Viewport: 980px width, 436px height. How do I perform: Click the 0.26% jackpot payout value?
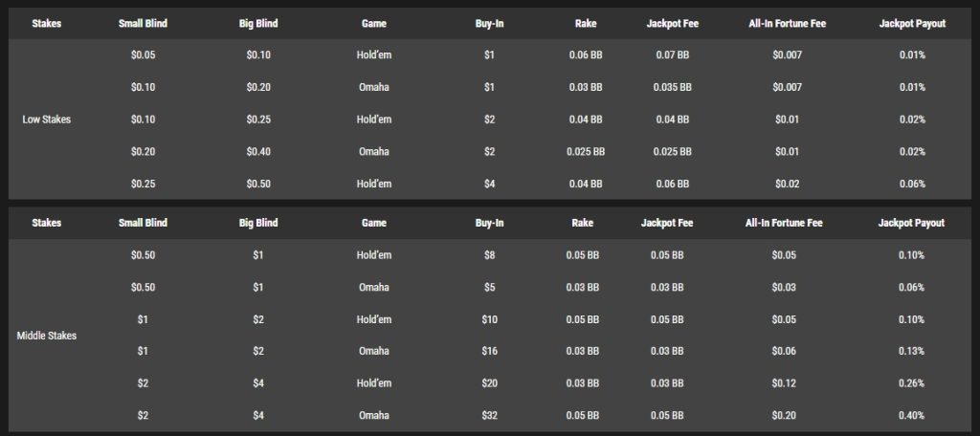(911, 383)
